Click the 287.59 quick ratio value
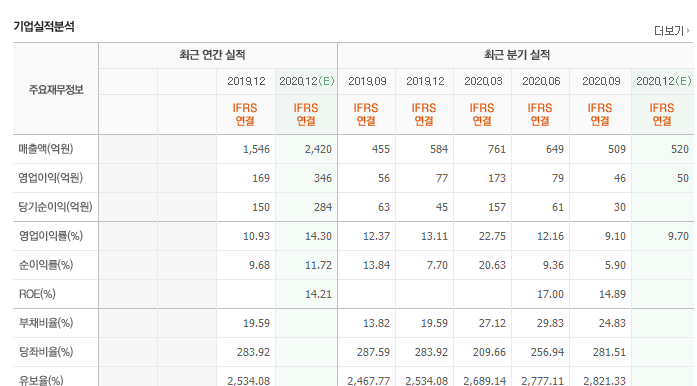697x386 pixels. coord(373,352)
